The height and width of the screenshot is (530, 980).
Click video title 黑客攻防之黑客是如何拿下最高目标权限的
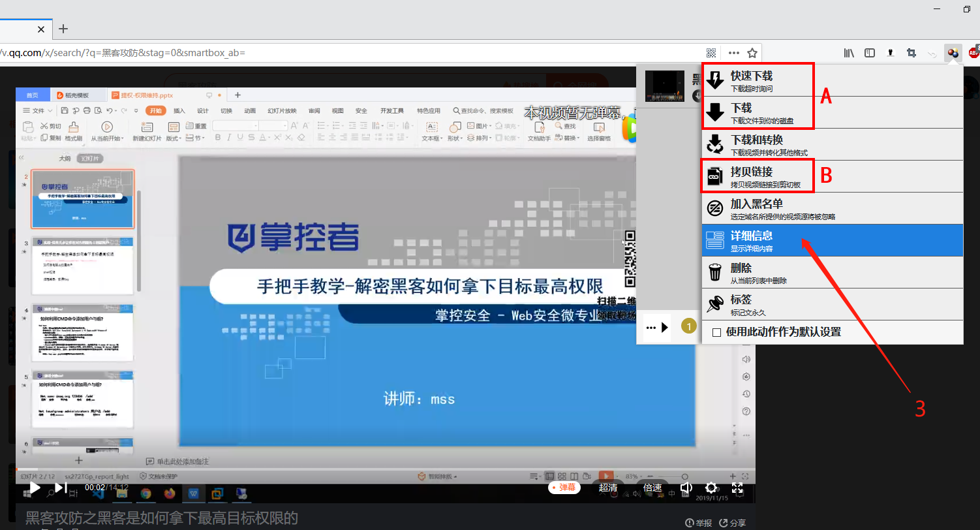pyautogui.click(x=162, y=519)
